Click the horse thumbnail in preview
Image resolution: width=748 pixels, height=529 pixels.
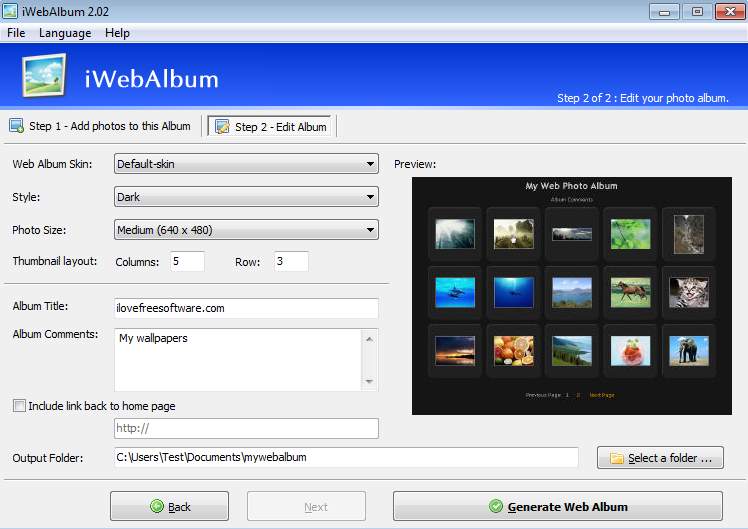click(630, 292)
